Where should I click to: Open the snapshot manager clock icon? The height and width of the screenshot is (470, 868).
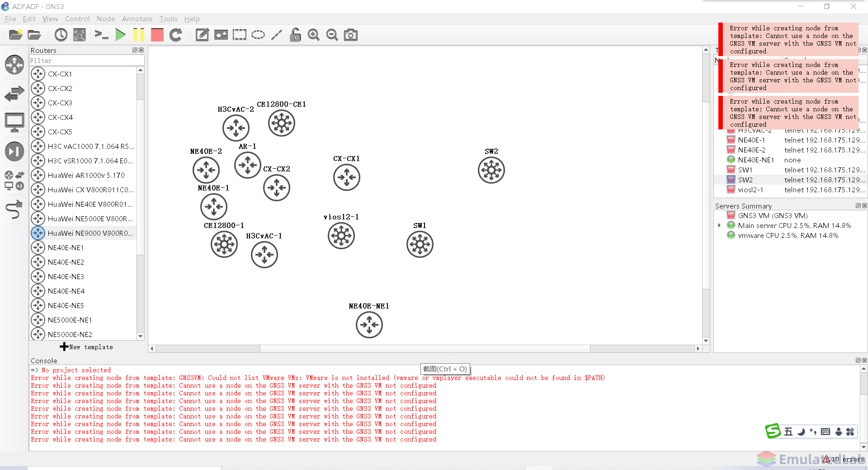click(61, 35)
